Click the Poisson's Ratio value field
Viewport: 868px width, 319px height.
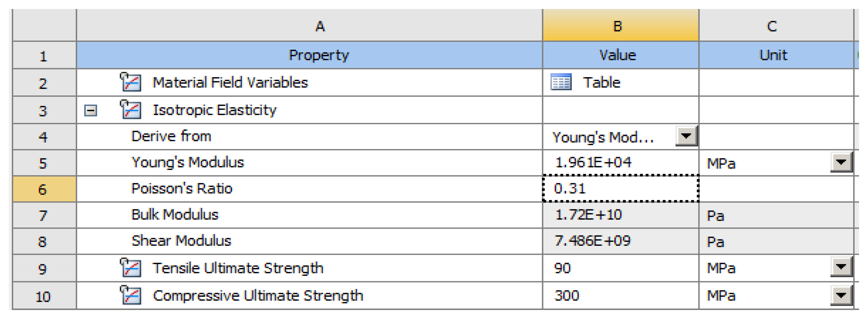point(620,188)
